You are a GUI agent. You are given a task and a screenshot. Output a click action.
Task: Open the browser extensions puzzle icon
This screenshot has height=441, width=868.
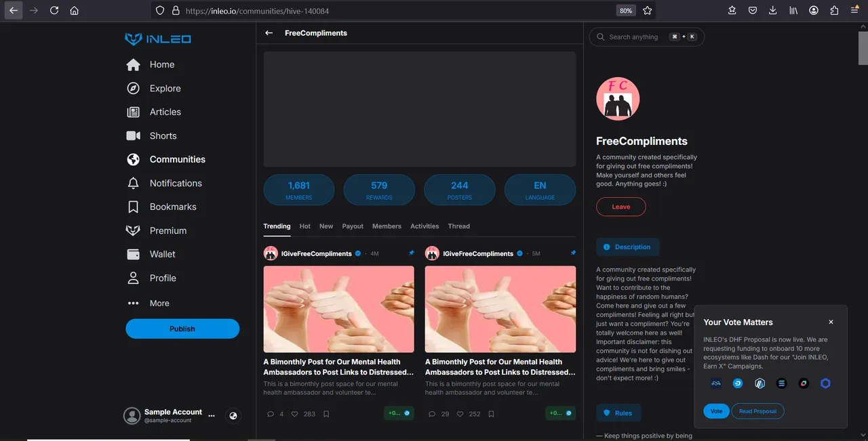834,11
